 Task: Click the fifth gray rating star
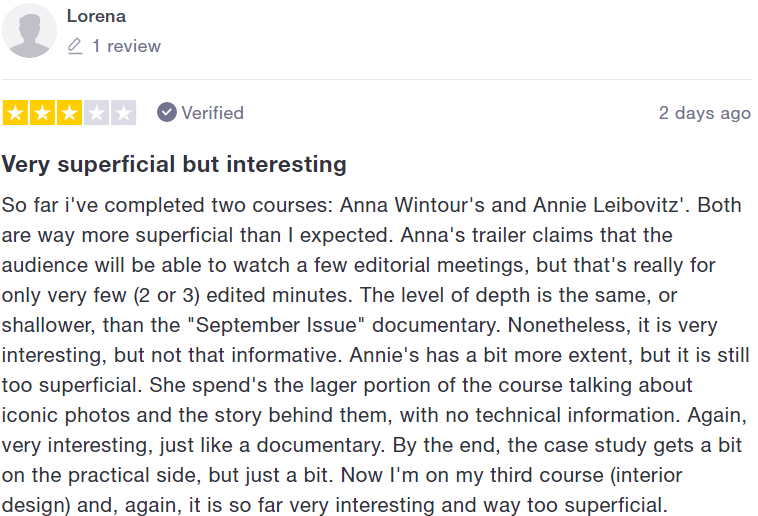[124, 113]
